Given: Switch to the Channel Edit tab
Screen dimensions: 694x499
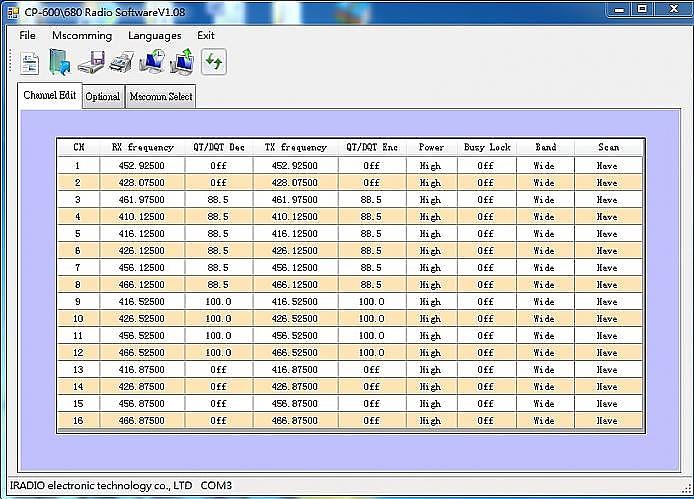Looking at the screenshot, I should coord(50,95).
